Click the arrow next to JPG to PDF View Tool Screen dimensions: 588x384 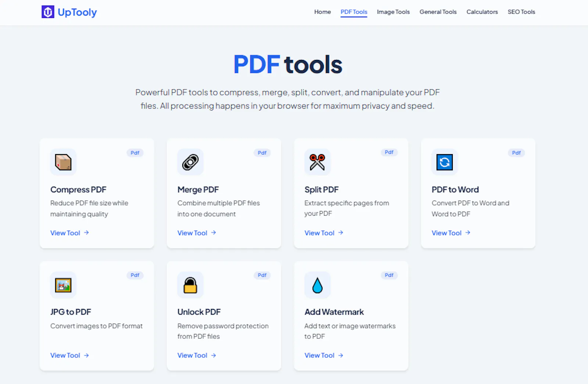[86, 355]
